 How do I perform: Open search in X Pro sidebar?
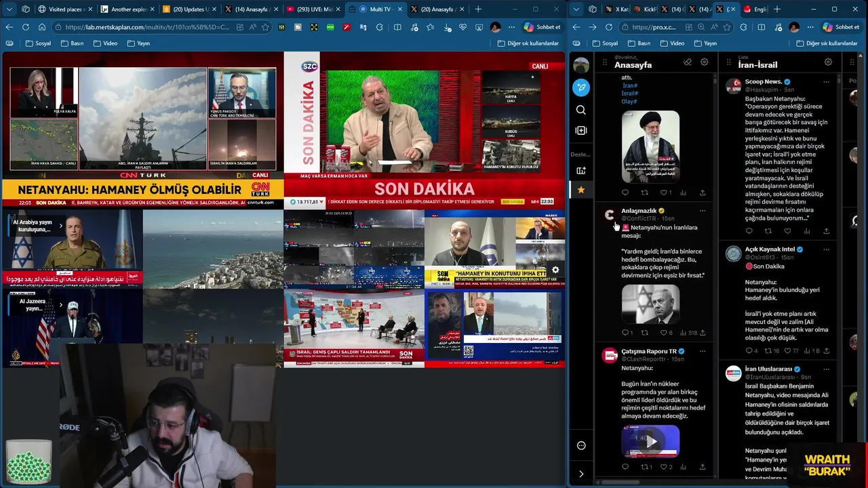(581, 110)
